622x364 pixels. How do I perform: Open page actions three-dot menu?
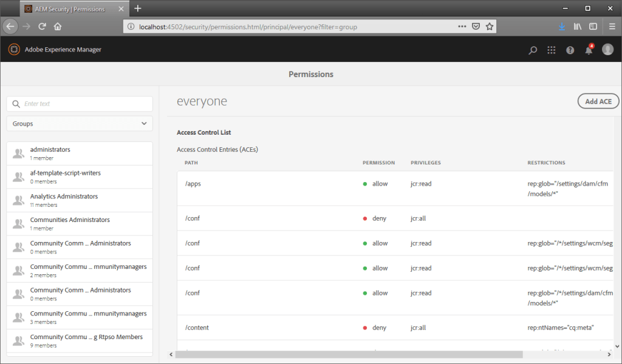(462, 27)
